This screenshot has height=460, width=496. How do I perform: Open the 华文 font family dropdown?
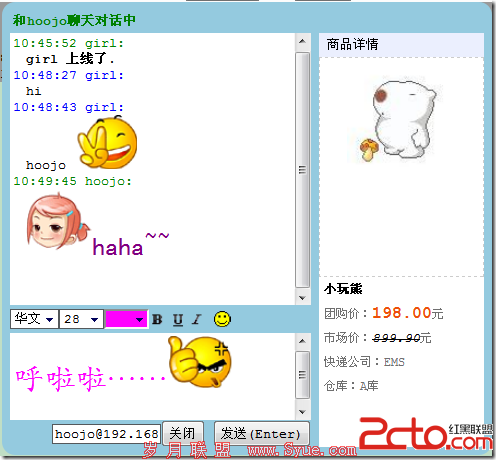(34, 319)
